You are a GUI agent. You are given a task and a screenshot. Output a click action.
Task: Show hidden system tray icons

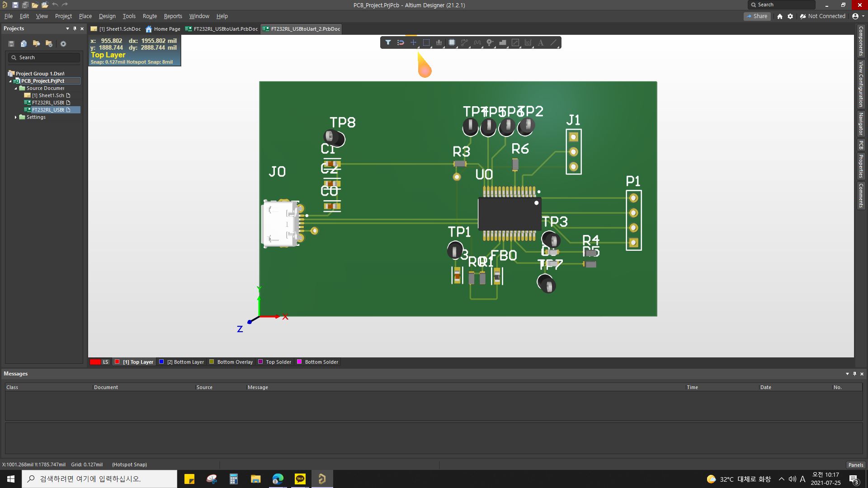click(x=781, y=479)
